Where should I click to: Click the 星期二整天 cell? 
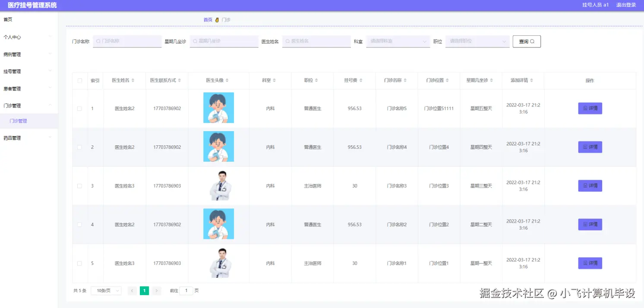point(481,225)
